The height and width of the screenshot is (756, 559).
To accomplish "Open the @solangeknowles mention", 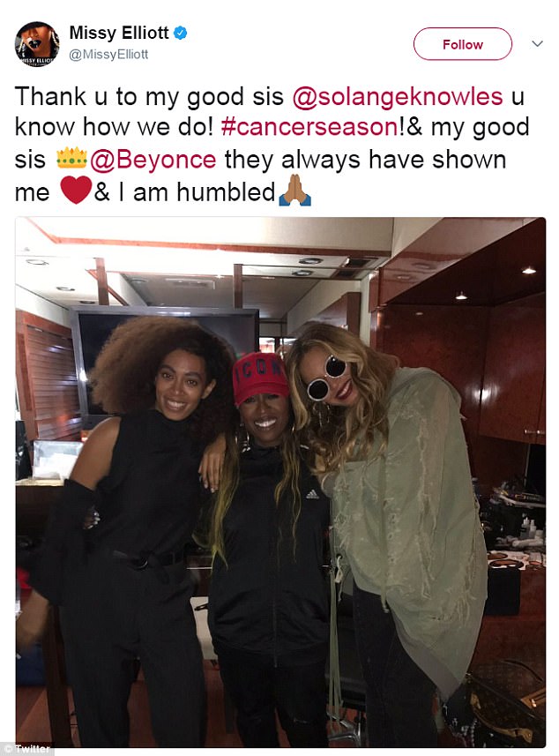I will click(x=398, y=96).
